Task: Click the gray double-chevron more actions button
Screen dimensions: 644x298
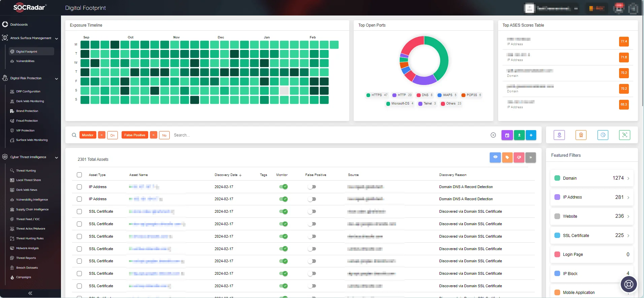Action: 530,157
